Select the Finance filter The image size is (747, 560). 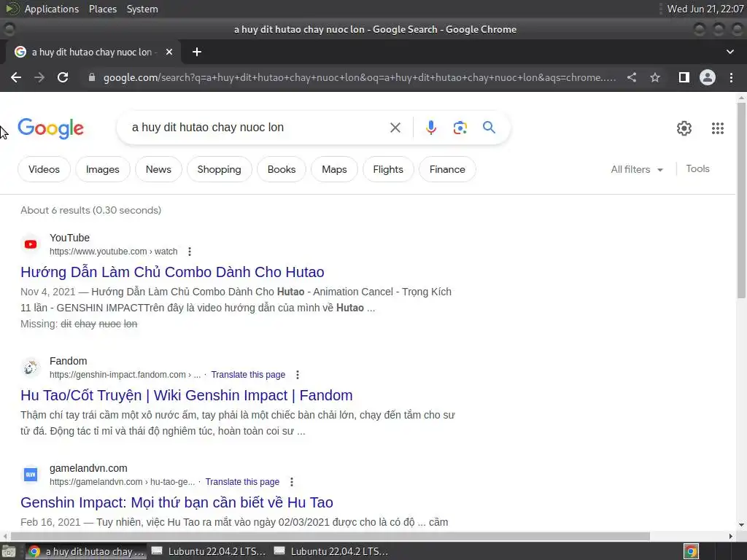447,169
